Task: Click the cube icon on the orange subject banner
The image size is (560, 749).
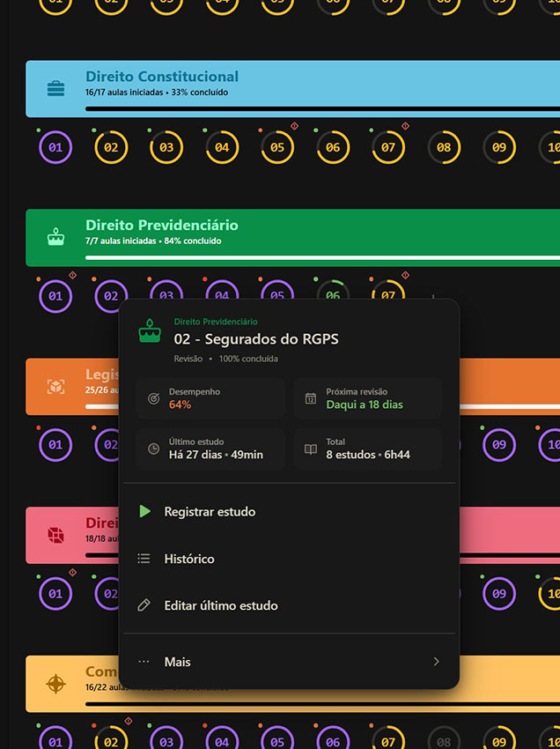Action: tap(55, 386)
